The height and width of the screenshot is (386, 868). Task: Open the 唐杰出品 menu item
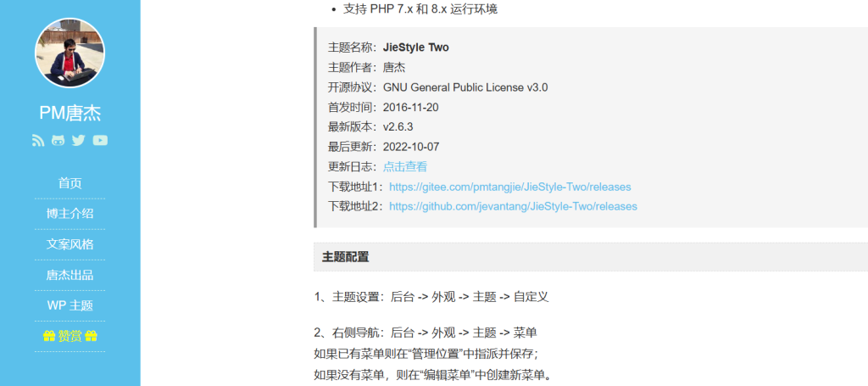click(x=70, y=275)
